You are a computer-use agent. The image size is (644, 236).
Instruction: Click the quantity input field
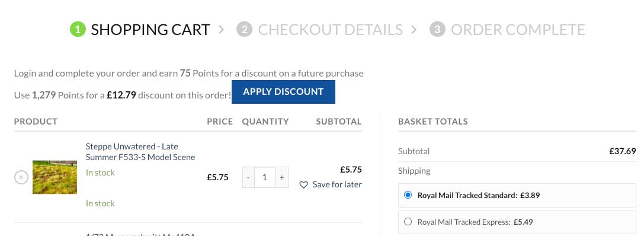(264, 177)
